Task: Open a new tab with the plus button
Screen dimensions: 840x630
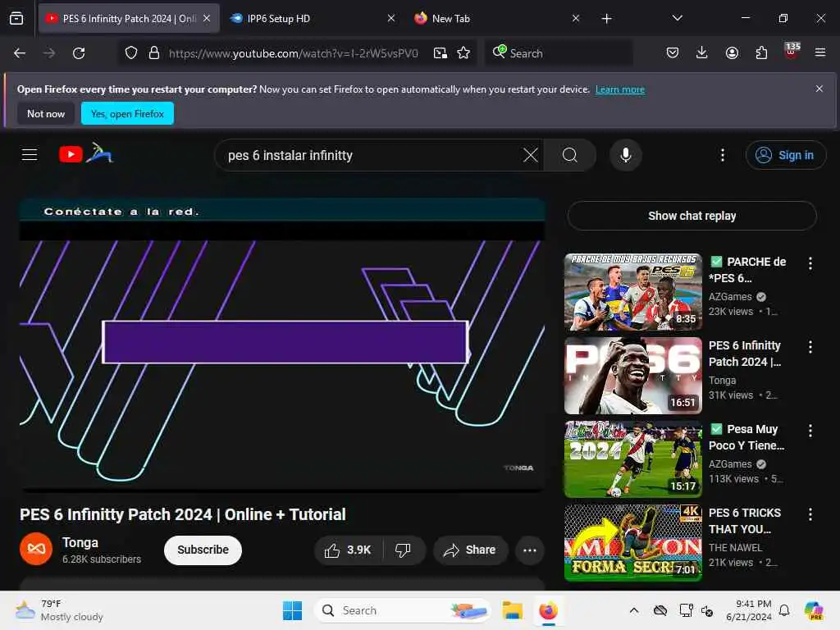Action: click(606, 19)
